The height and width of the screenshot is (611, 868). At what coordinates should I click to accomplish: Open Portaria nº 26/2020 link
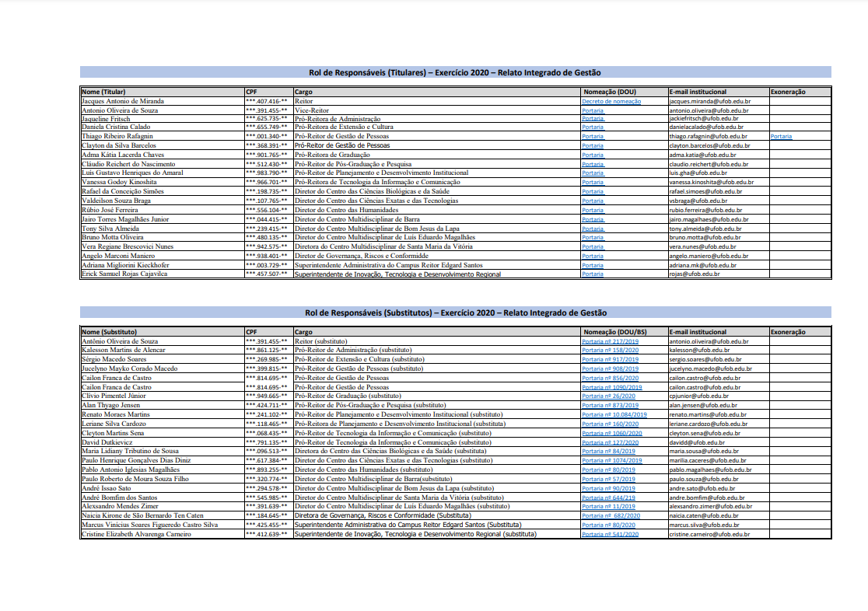point(608,396)
